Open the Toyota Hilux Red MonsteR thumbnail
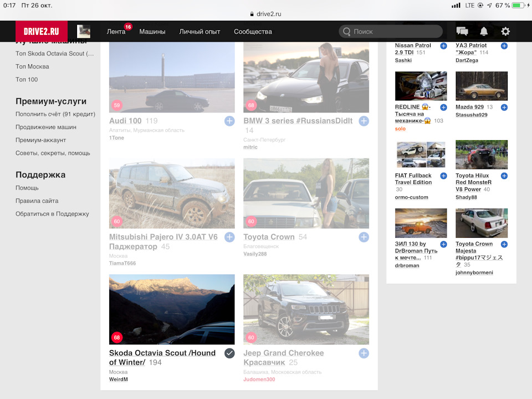 pos(482,155)
